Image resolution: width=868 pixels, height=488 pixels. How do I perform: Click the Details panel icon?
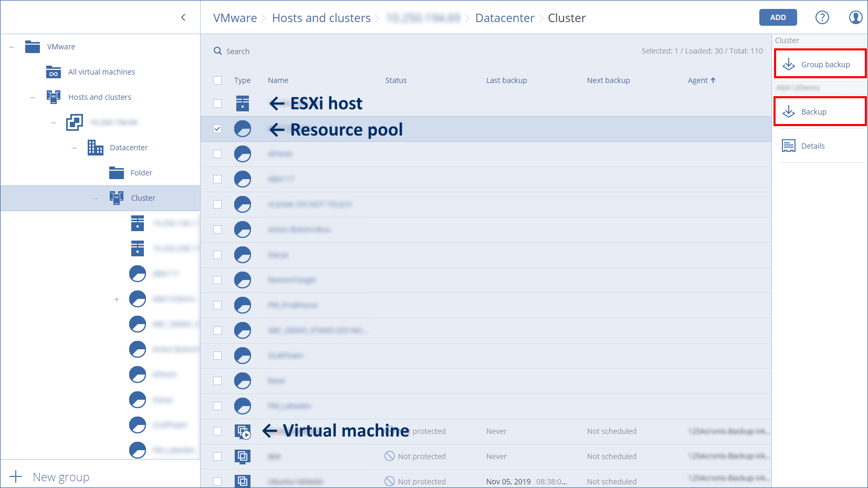click(788, 146)
